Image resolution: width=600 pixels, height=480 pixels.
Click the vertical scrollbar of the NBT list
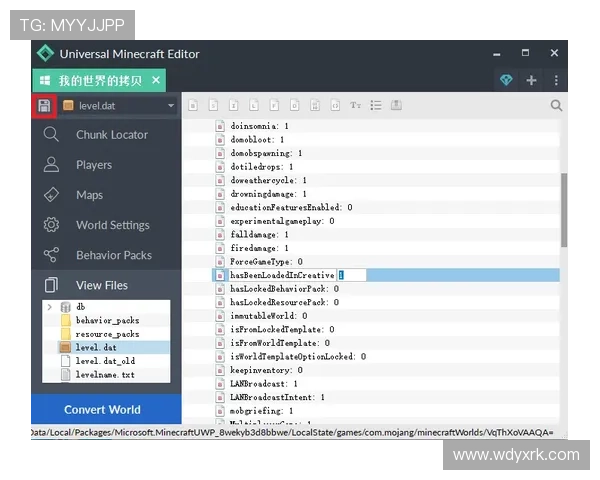tap(564, 210)
